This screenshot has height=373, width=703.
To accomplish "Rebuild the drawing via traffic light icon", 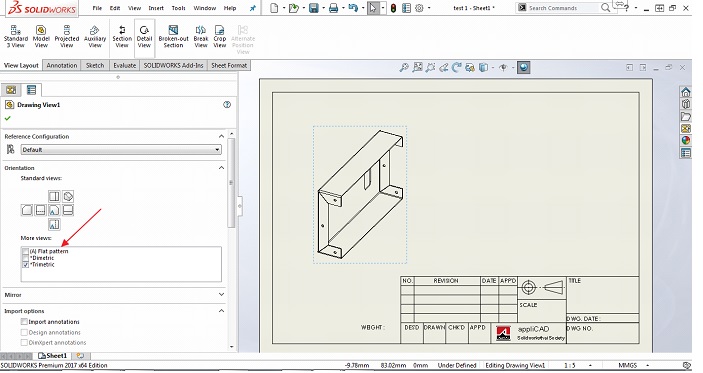I will pyautogui.click(x=393, y=8).
